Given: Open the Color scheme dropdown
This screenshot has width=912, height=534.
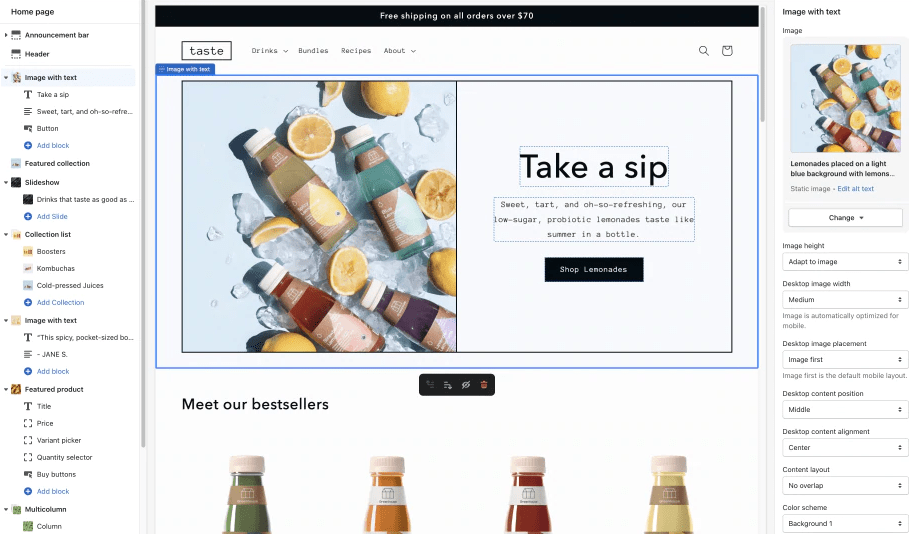Looking at the screenshot, I should point(845,523).
